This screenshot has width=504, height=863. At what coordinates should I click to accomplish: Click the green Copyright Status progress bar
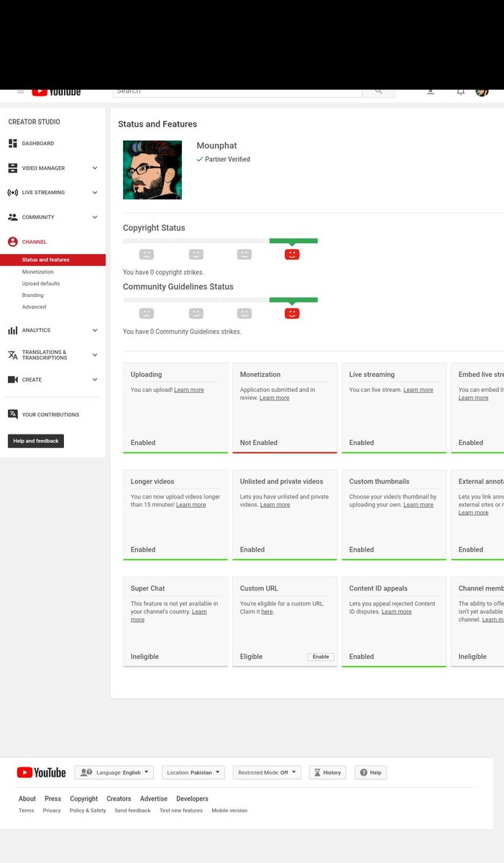(x=293, y=241)
